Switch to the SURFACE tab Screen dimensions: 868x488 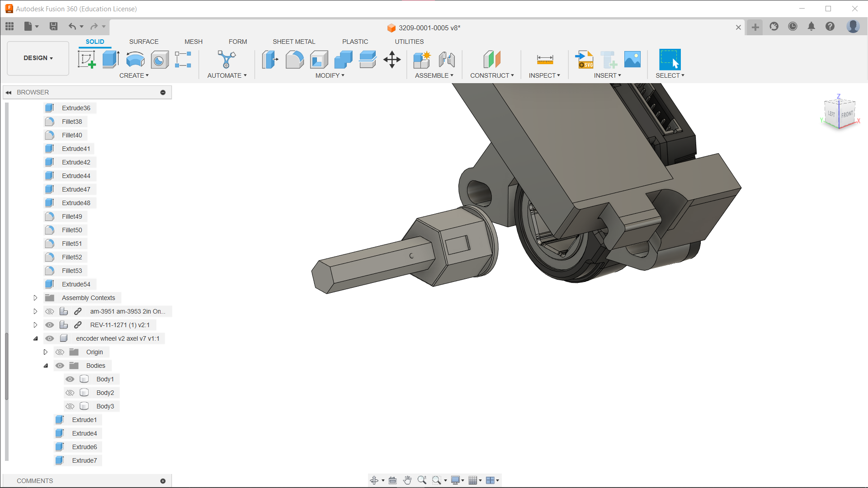144,42
